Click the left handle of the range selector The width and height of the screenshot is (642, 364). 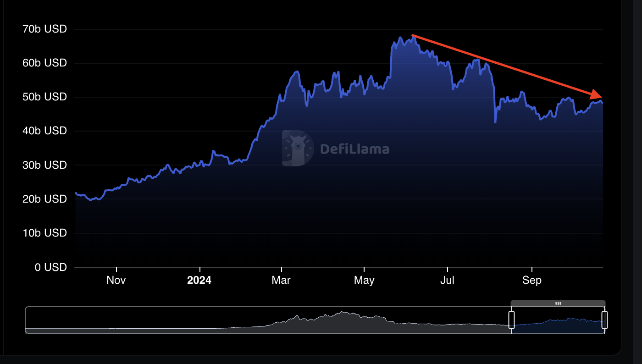(x=511, y=320)
